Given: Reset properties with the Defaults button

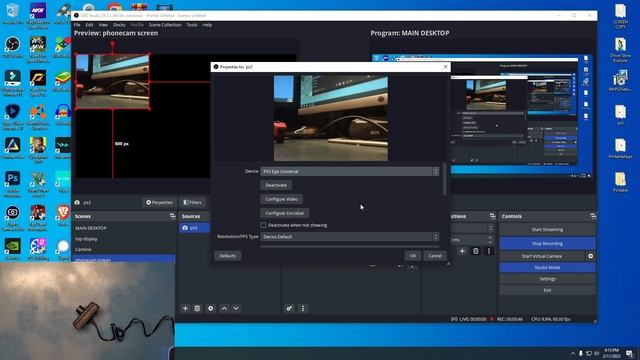Looking at the screenshot, I should (228, 256).
